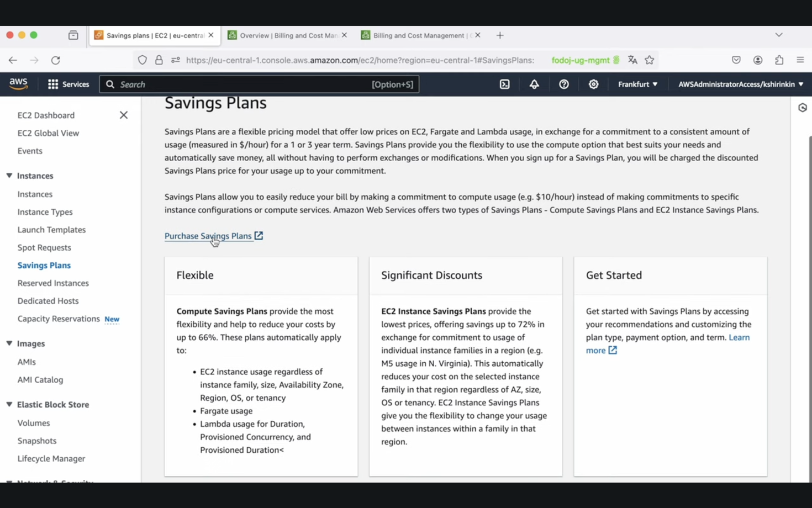The width and height of the screenshot is (812, 508).
Task: Open Snapshots page
Action: click(37, 441)
